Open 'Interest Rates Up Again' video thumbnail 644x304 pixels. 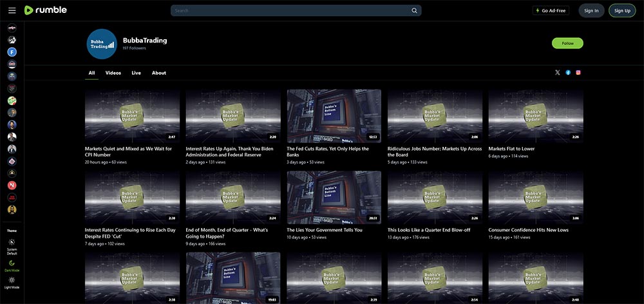(233, 117)
